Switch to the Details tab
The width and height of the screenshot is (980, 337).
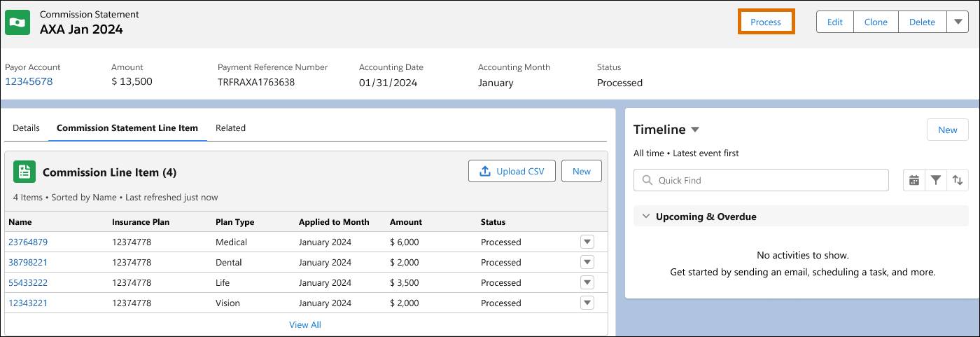[26, 128]
